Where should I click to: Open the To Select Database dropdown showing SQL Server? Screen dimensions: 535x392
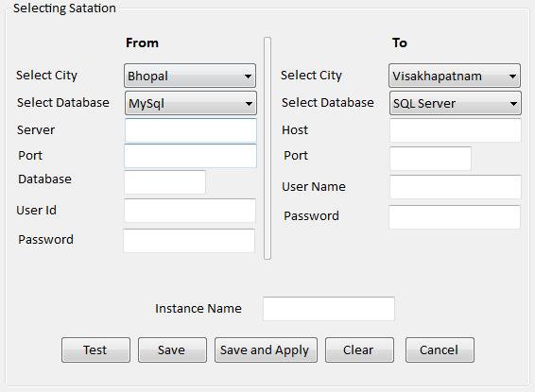[456, 103]
